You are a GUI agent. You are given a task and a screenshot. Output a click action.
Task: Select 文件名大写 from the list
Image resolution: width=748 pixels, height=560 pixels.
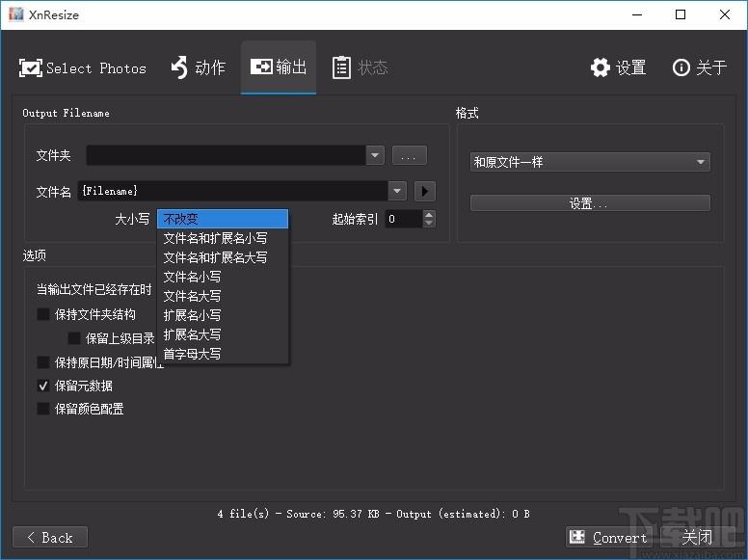click(x=223, y=296)
